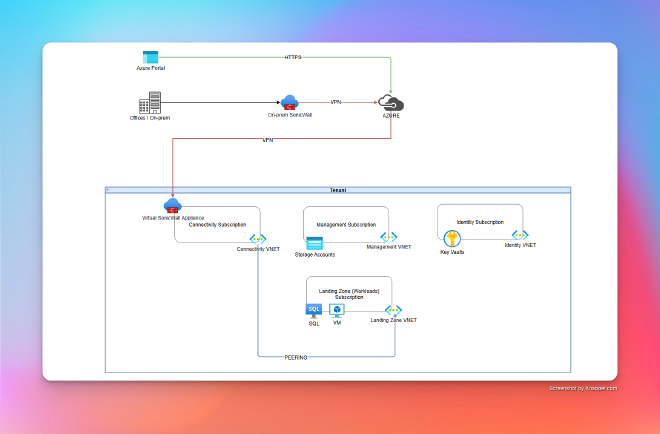Image resolution: width=660 pixels, height=434 pixels.
Task: Collapse the Tenant container
Action: click(x=109, y=189)
